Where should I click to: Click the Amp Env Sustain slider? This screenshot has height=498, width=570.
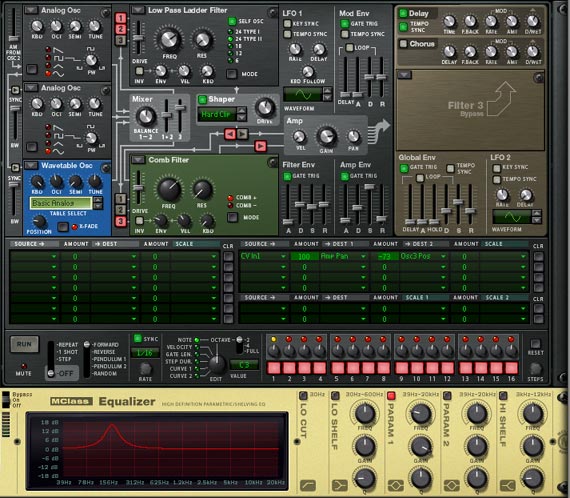(369, 187)
